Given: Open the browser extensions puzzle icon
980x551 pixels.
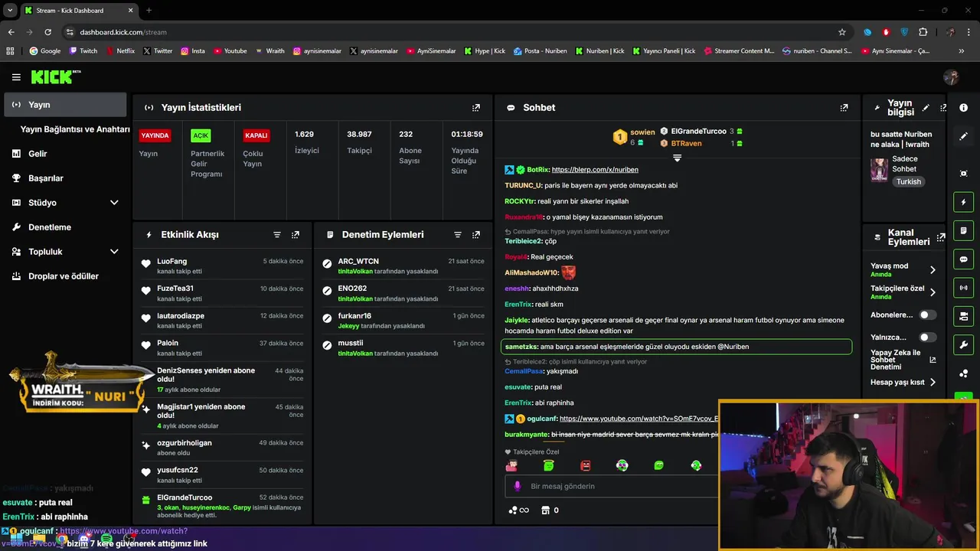Looking at the screenshot, I should (923, 32).
